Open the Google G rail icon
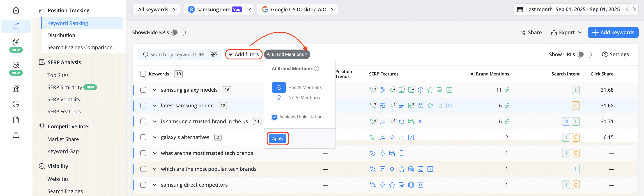The image size is (644, 196). (16, 104)
